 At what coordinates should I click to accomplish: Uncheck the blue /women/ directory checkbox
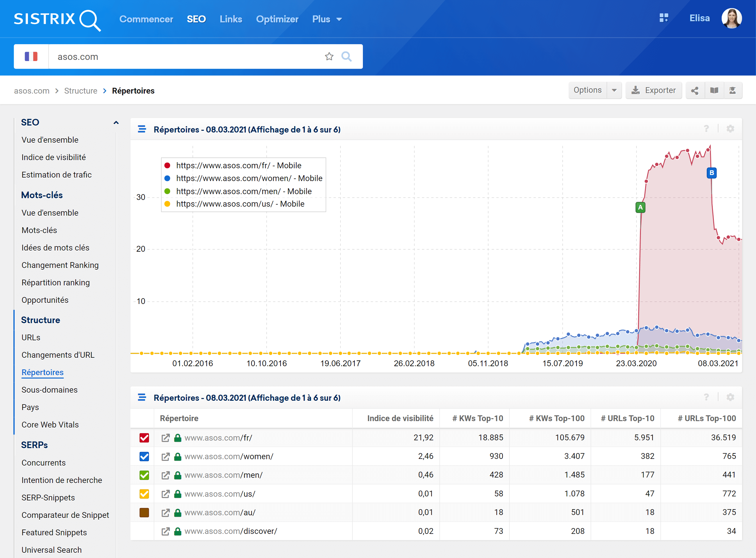[144, 456]
